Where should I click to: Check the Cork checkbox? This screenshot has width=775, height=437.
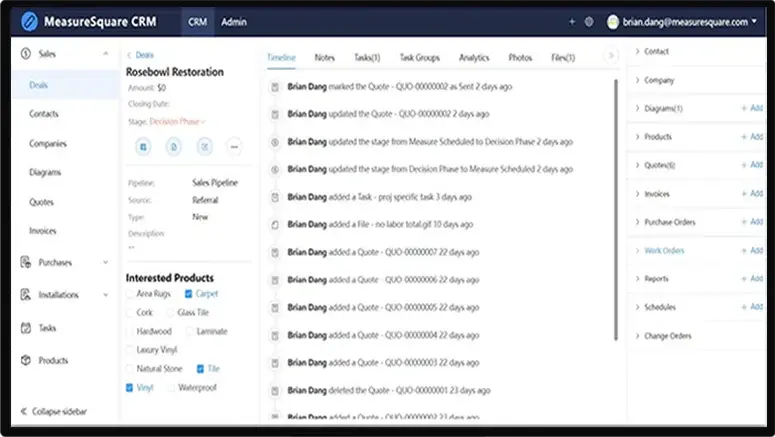129,313
